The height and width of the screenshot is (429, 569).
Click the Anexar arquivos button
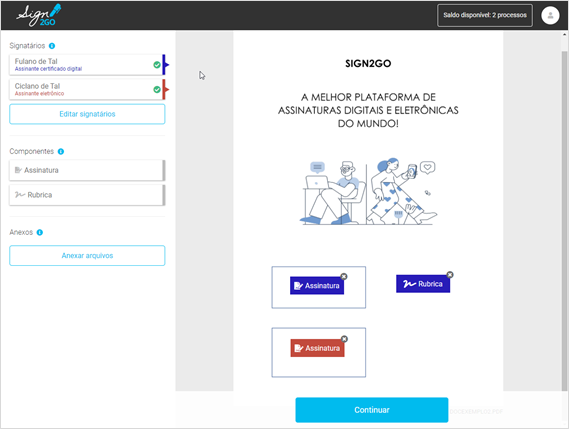click(x=87, y=256)
